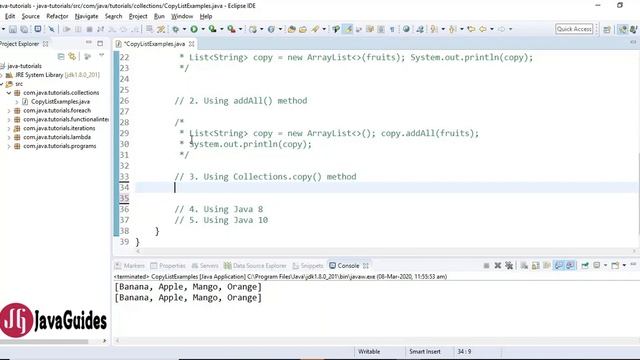Viewport: 640px width, 360px height.
Task: Expand the com.java.tutorials.foreach package
Action: [9, 111]
